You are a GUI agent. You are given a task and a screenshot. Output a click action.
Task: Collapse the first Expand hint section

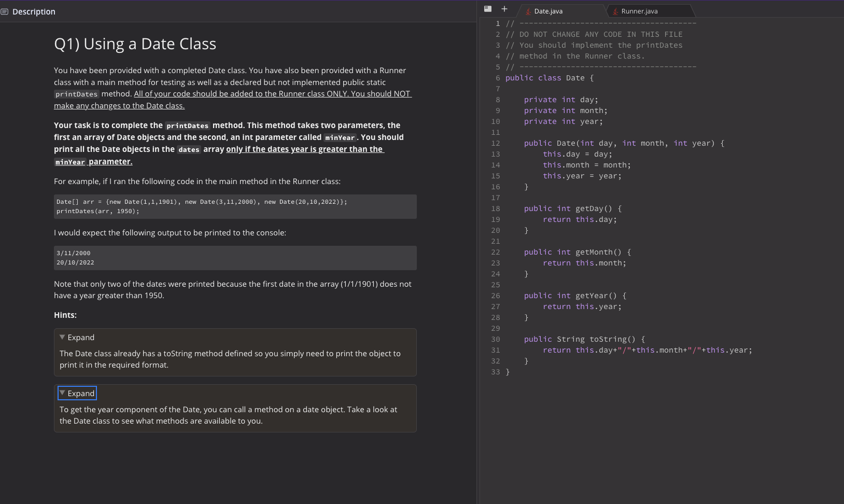click(x=77, y=337)
